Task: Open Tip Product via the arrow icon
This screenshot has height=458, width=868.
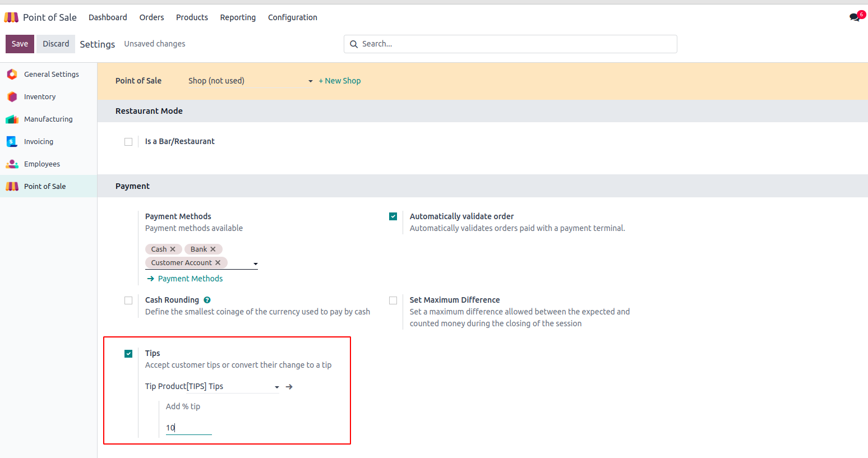Action: coord(289,387)
